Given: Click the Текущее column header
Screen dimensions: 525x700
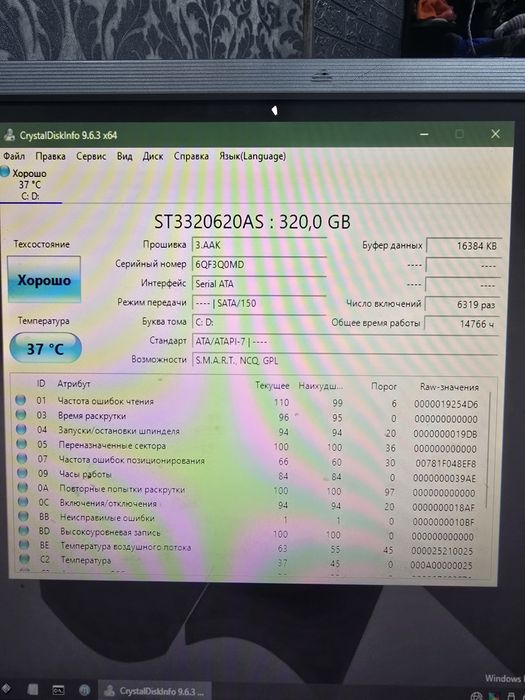Looking at the screenshot, I should [x=272, y=385].
